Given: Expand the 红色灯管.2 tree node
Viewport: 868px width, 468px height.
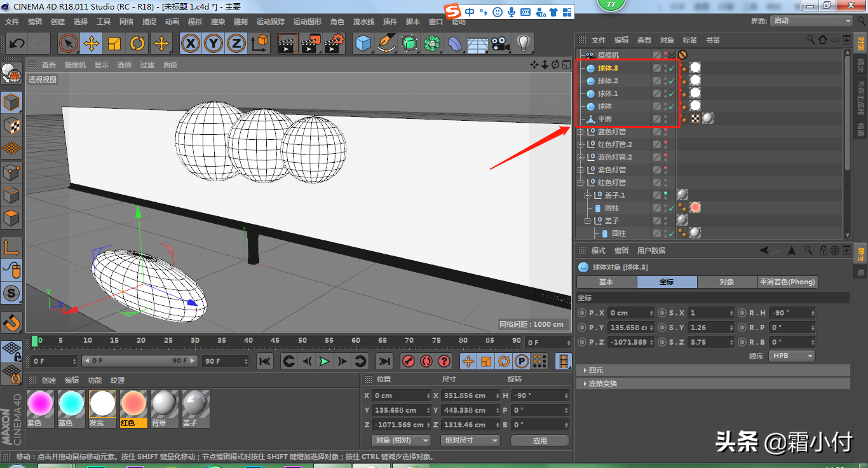Looking at the screenshot, I should click(580, 144).
